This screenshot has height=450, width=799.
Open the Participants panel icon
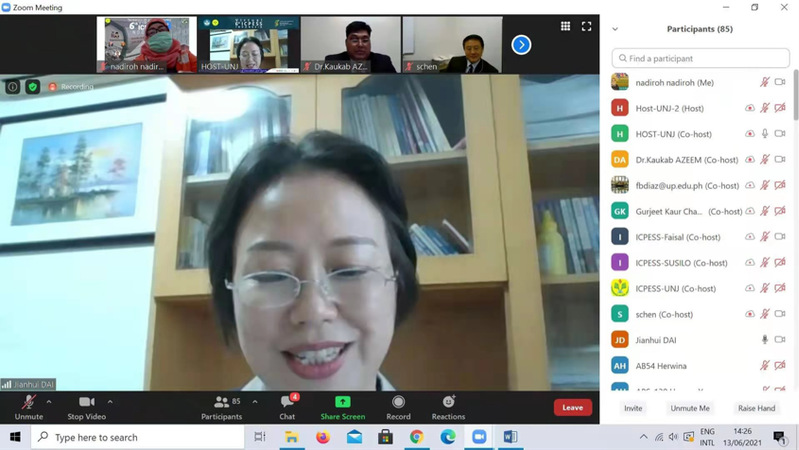(221, 405)
